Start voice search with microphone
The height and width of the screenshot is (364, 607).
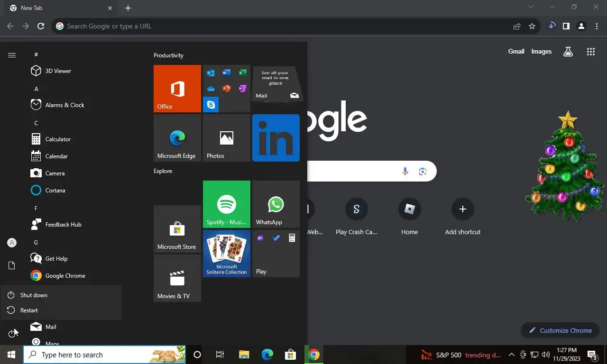pos(405,171)
